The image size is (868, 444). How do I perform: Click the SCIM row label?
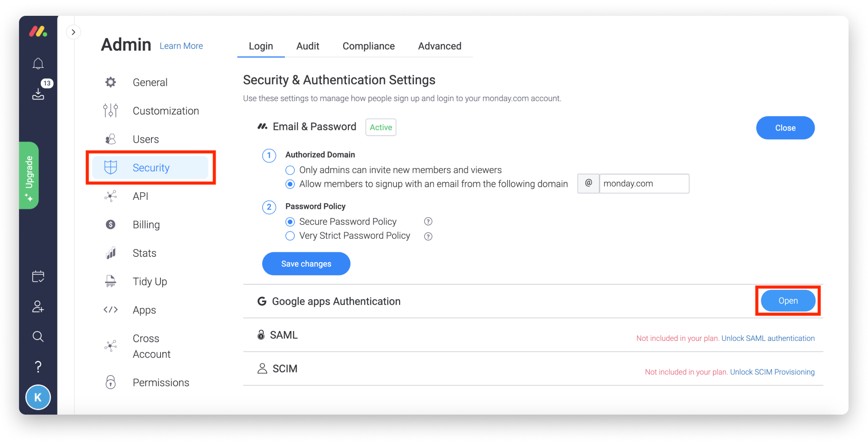pyautogui.click(x=285, y=368)
